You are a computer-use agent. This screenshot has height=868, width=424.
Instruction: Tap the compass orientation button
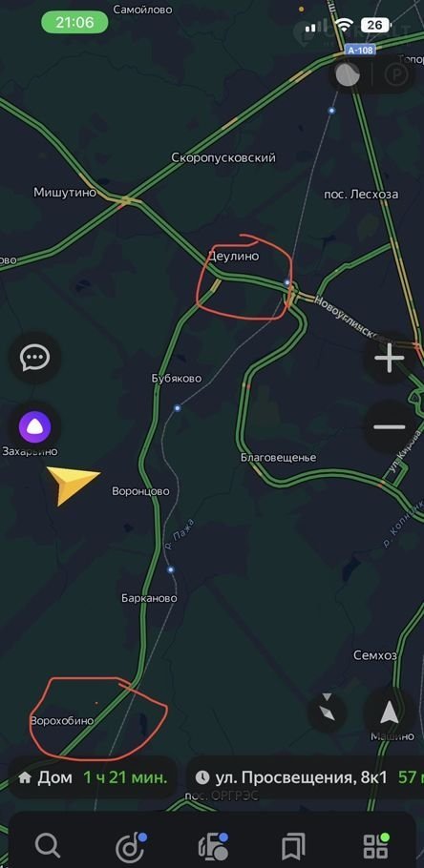click(328, 713)
